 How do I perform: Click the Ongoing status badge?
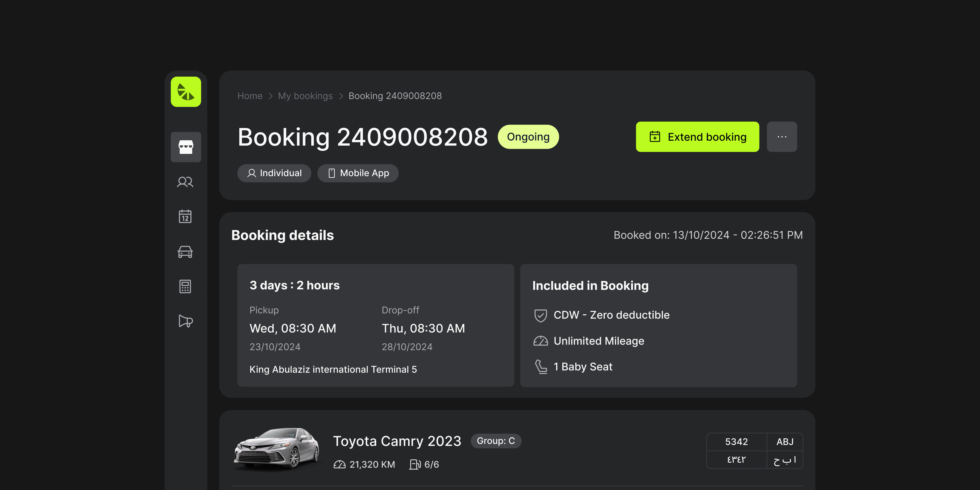click(x=528, y=137)
